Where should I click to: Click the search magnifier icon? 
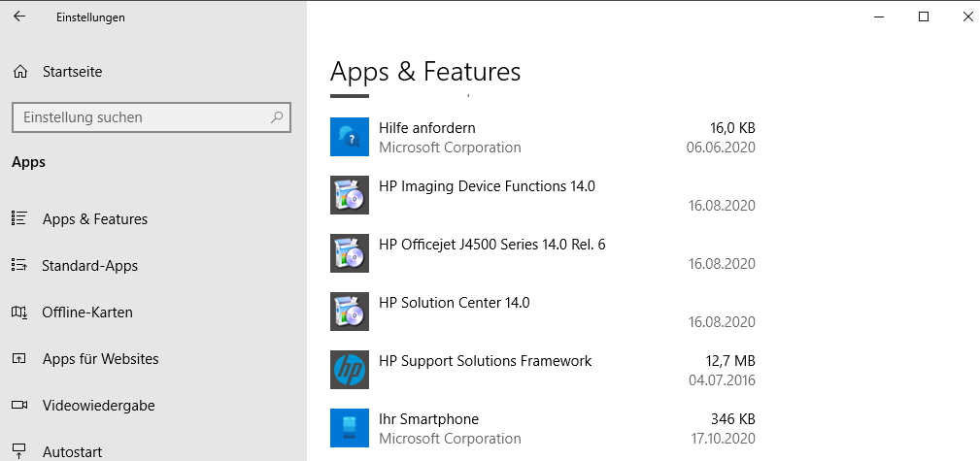(x=277, y=117)
